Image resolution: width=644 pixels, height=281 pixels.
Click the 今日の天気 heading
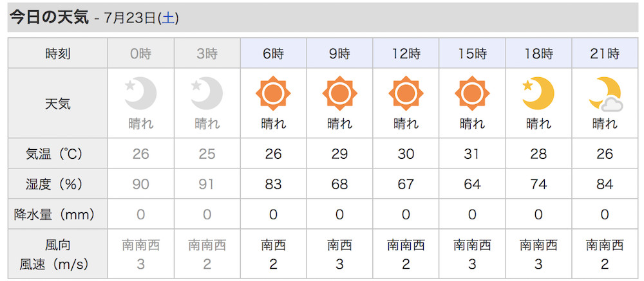click(48, 18)
